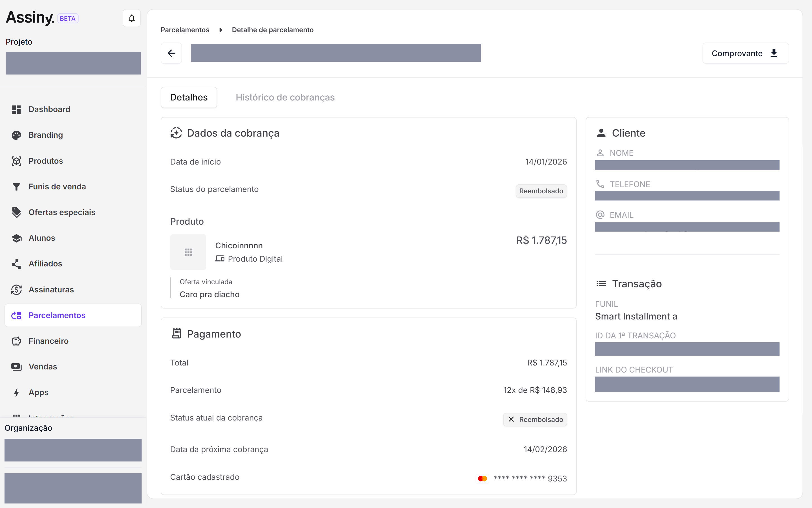Click the Assiny logo

(30, 18)
